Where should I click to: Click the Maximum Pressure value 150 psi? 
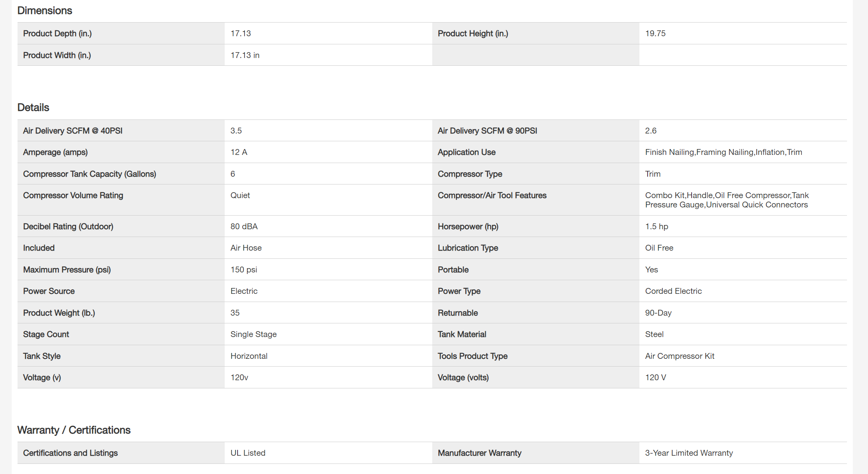pyautogui.click(x=244, y=270)
